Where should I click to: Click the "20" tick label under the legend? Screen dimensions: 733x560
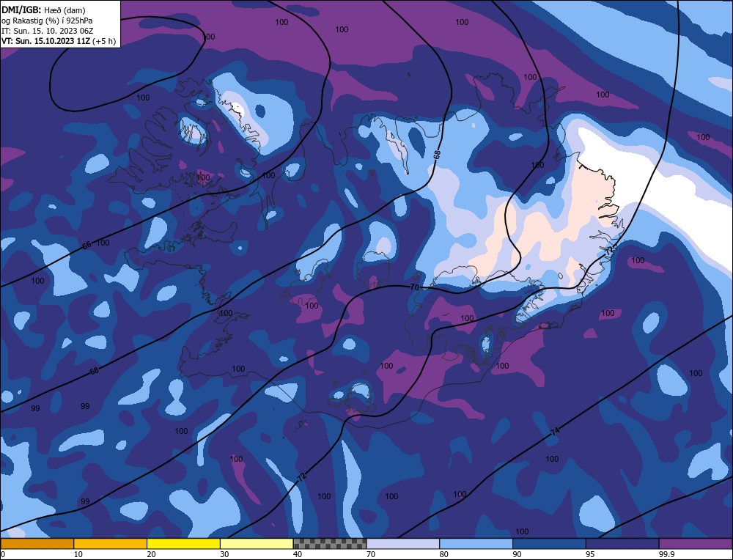click(151, 554)
